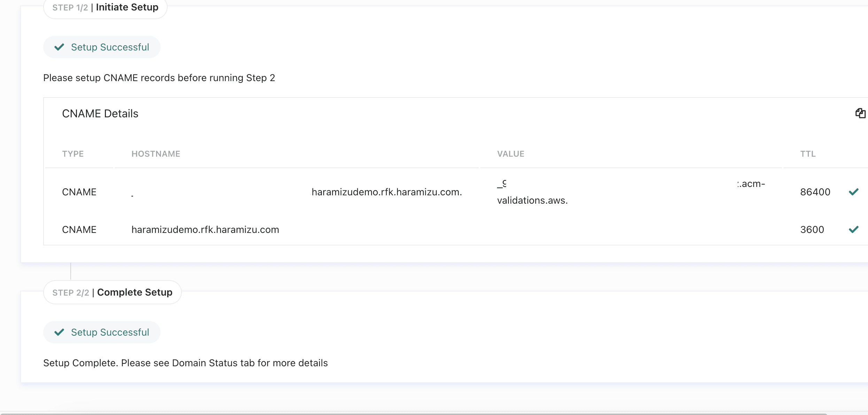Screen dimensions: 868x415
Task: Click the acm-validations.aws value text
Action: 532,201
